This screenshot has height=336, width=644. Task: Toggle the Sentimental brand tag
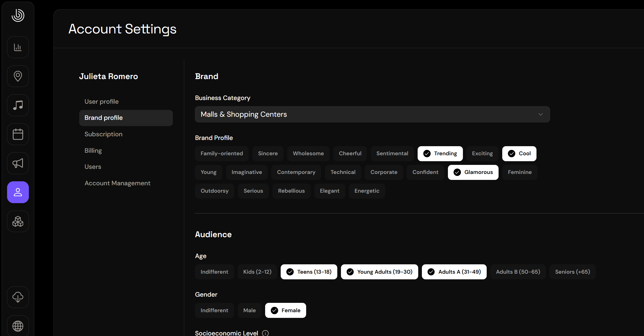392,154
